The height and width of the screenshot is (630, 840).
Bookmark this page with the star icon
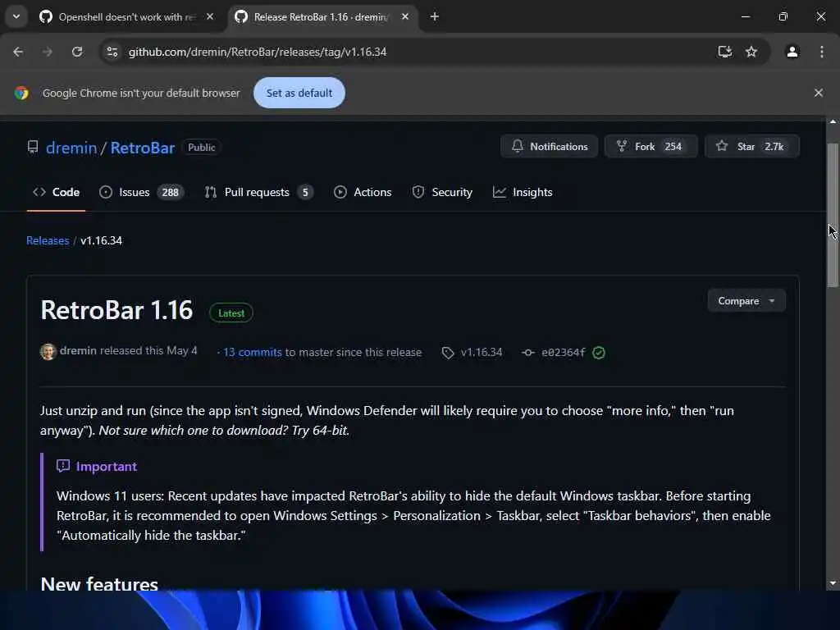pos(751,52)
